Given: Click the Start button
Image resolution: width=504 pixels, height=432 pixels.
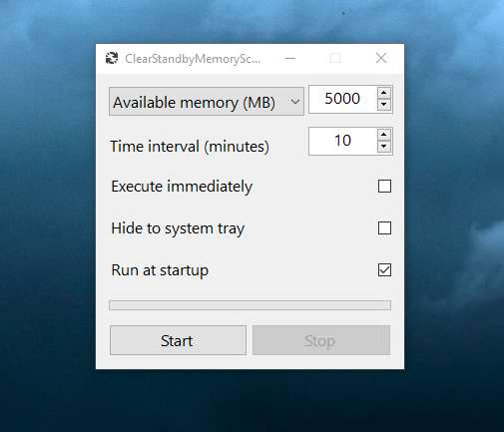Looking at the screenshot, I should 178,340.
